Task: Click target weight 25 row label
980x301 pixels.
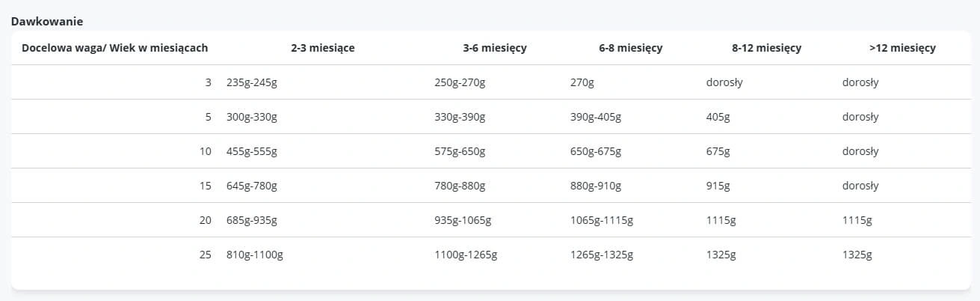Action: point(206,255)
